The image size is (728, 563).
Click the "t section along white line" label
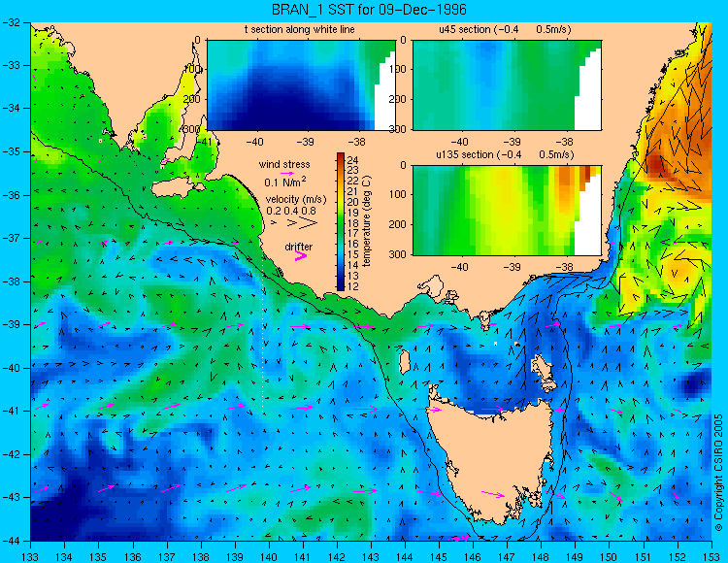click(x=300, y=30)
